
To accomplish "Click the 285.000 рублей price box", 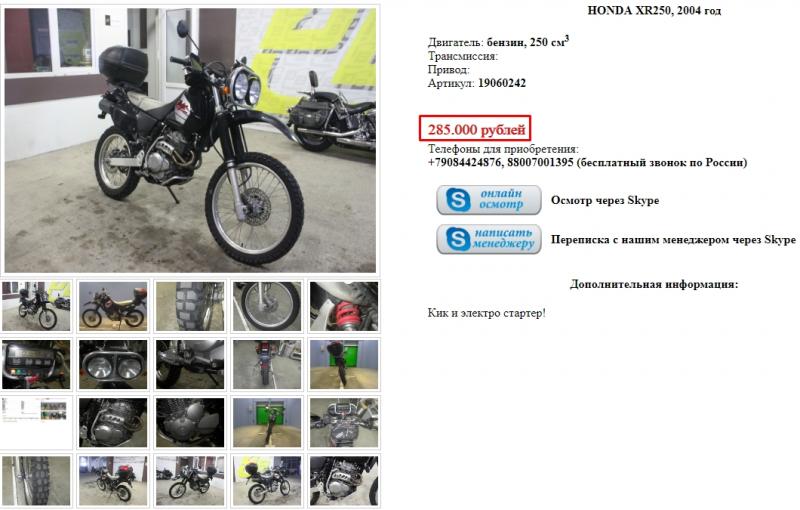I will pyautogui.click(x=476, y=129).
